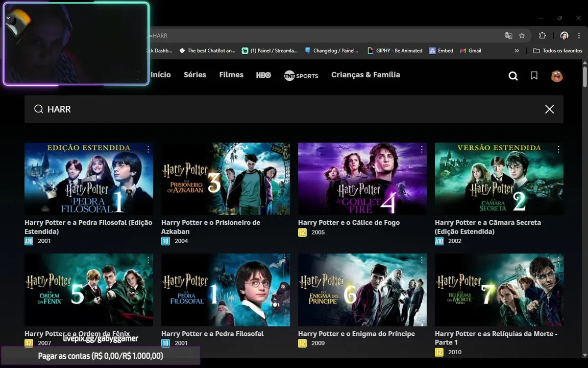Image resolution: width=588 pixels, height=368 pixels.
Task: Open Pedra Filosofal Edição Estendida thumbnail
Action: (x=89, y=179)
